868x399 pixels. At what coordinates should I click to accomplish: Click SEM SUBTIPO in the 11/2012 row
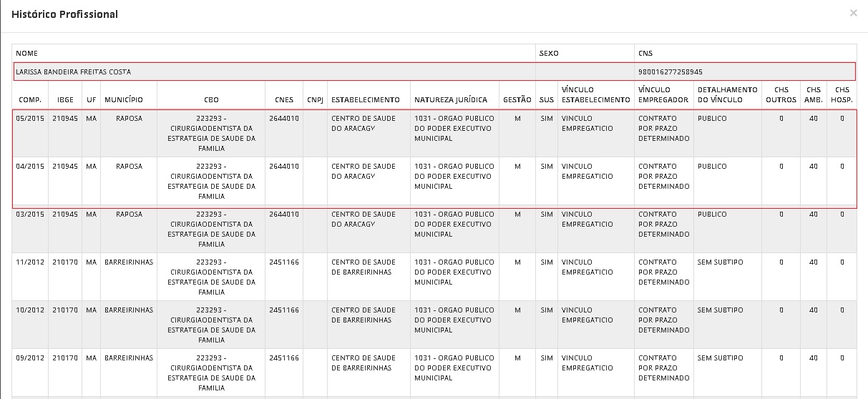pyautogui.click(x=721, y=262)
